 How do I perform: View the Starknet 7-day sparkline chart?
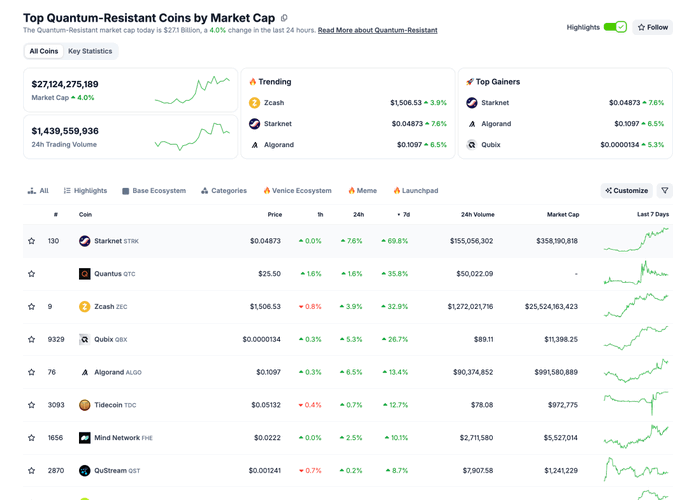636,240
